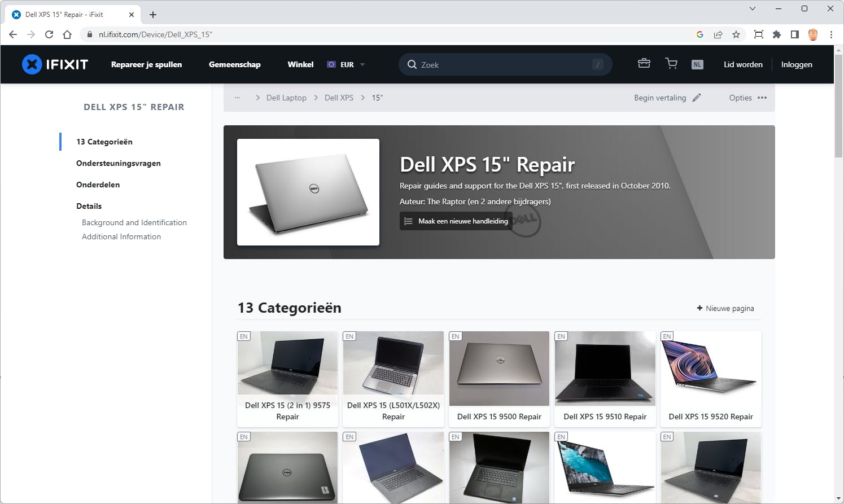Image resolution: width=844 pixels, height=504 pixels.
Task: Click in the Zoek search field
Action: (505, 64)
